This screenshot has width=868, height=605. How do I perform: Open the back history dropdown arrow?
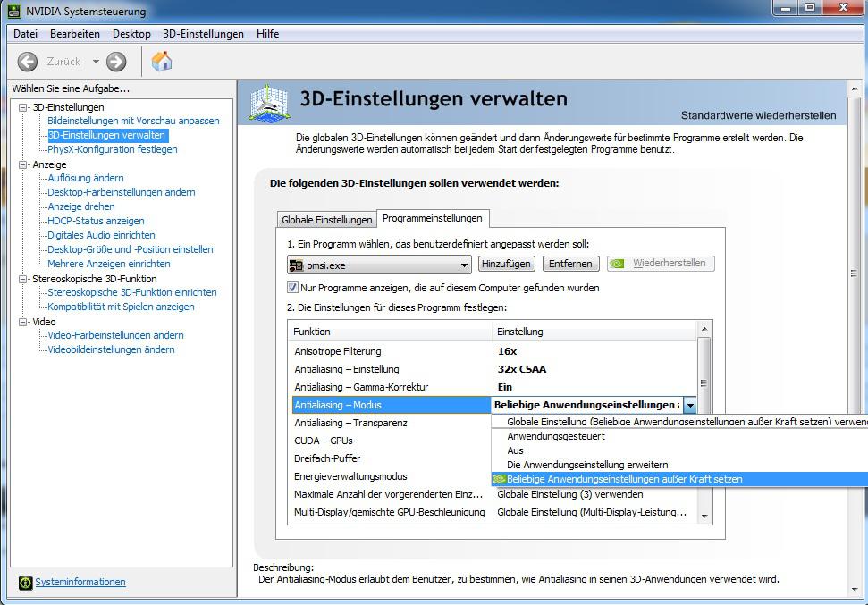coord(96,62)
